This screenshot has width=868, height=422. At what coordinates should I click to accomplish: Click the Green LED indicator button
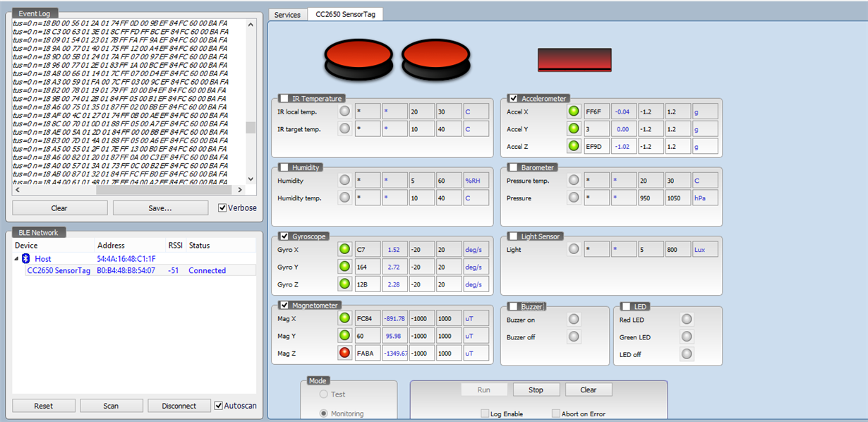click(686, 337)
